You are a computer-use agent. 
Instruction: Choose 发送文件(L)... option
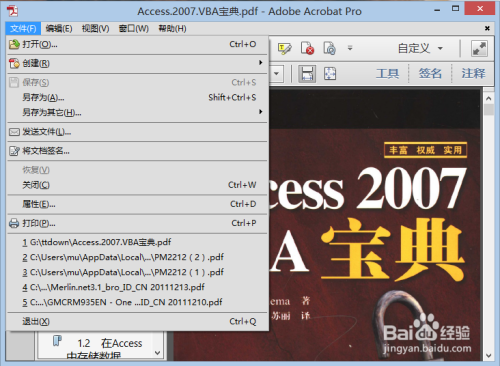point(137,132)
